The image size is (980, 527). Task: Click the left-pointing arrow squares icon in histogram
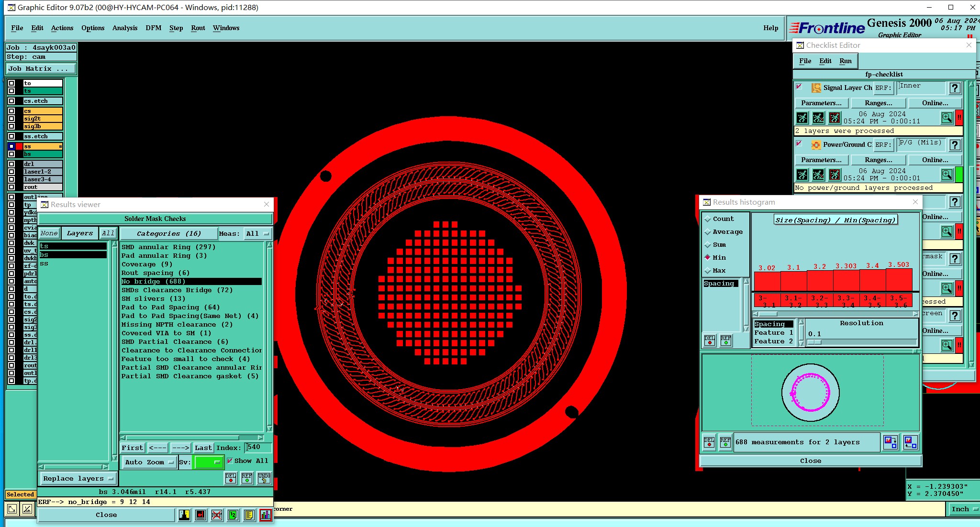[910, 442]
